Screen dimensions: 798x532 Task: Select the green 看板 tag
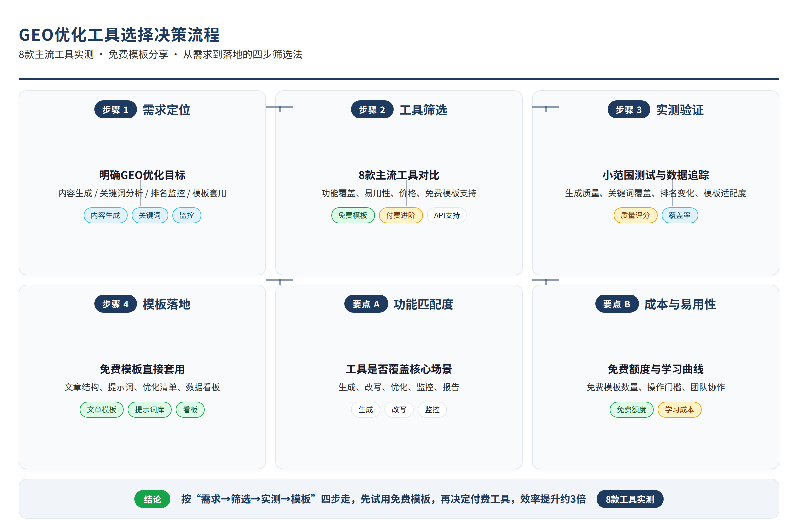coord(190,410)
